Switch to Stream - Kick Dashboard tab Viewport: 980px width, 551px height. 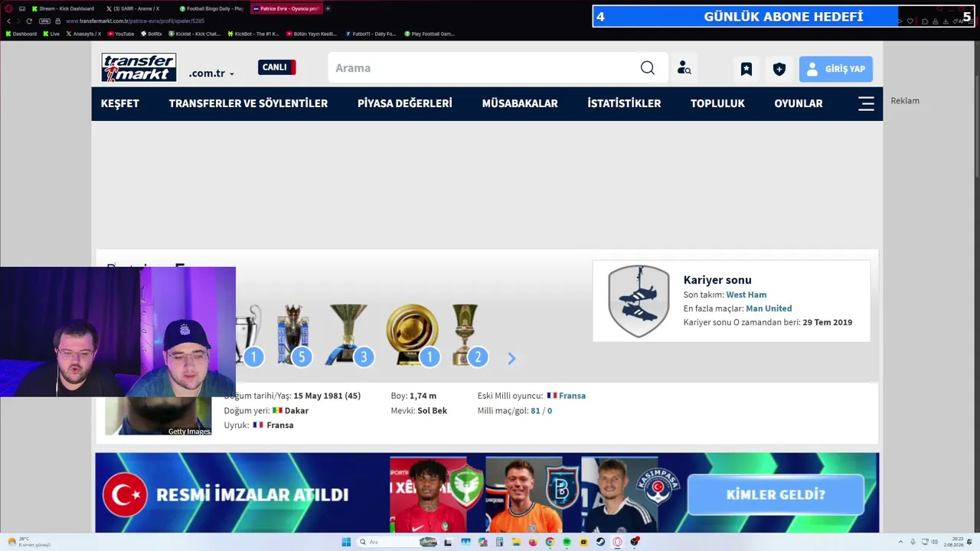click(x=62, y=8)
